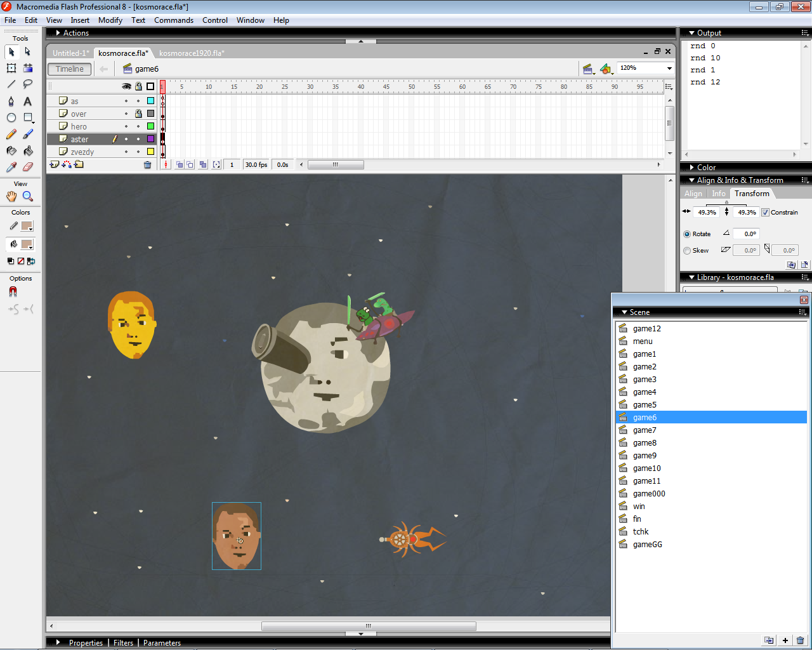Select the Text tool
The width and height of the screenshot is (812, 650).
pyautogui.click(x=28, y=101)
